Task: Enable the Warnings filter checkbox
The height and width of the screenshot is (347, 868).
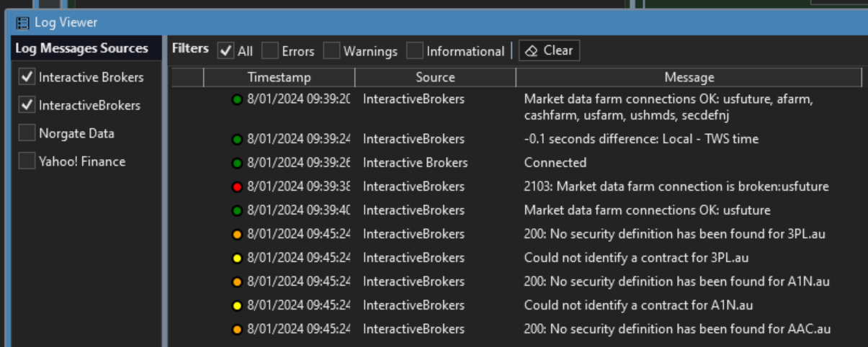Action: coord(331,50)
